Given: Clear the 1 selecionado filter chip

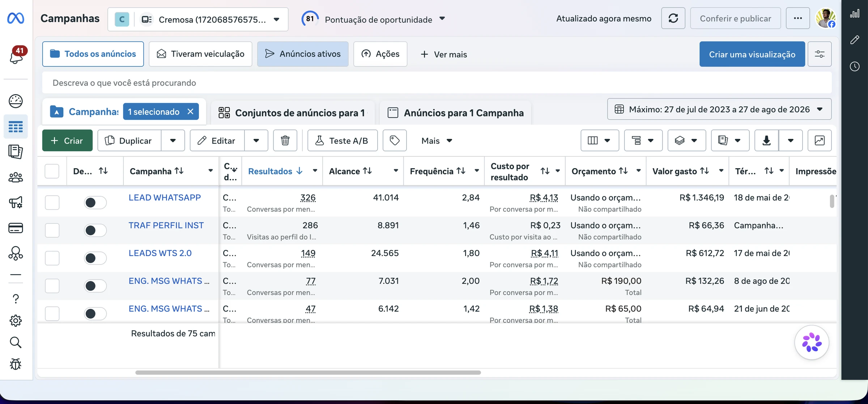Looking at the screenshot, I should coord(191,111).
